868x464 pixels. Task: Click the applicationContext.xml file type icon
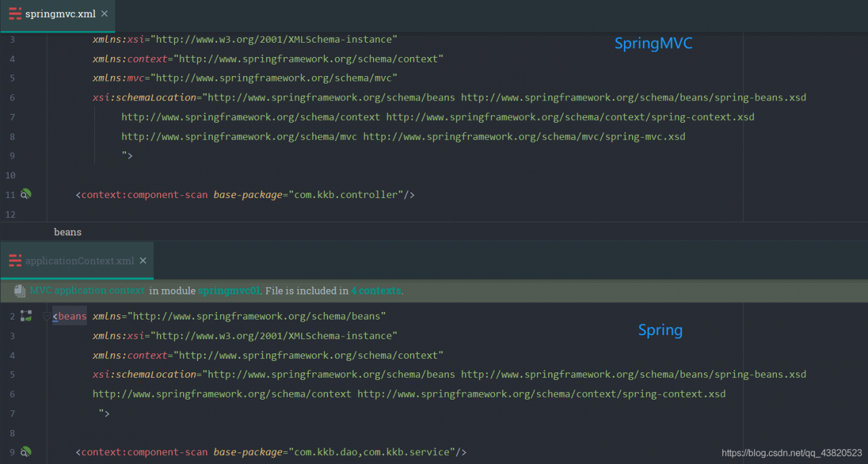pyautogui.click(x=15, y=260)
